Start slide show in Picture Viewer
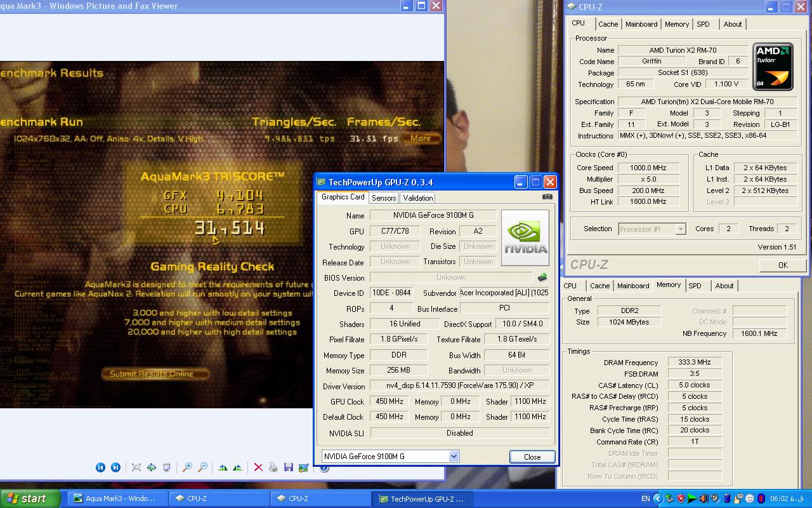Screen dimensions: 812x508 coord(167,467)
